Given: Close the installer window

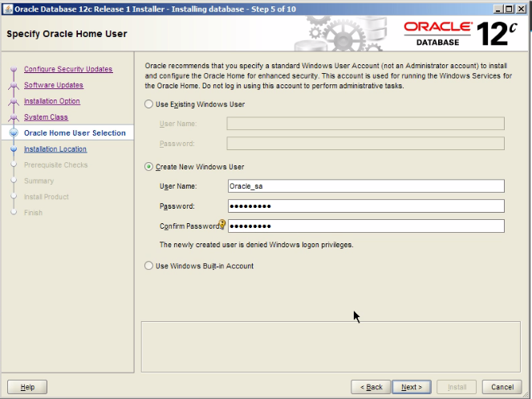Looking at the screenshot, I should (x=521, y=9).
